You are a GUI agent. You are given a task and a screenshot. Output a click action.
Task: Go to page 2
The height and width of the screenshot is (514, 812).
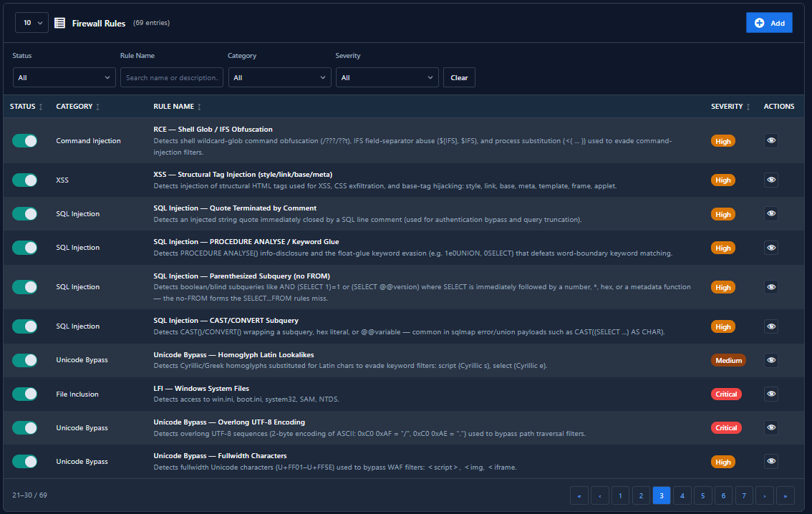[641, 495]
